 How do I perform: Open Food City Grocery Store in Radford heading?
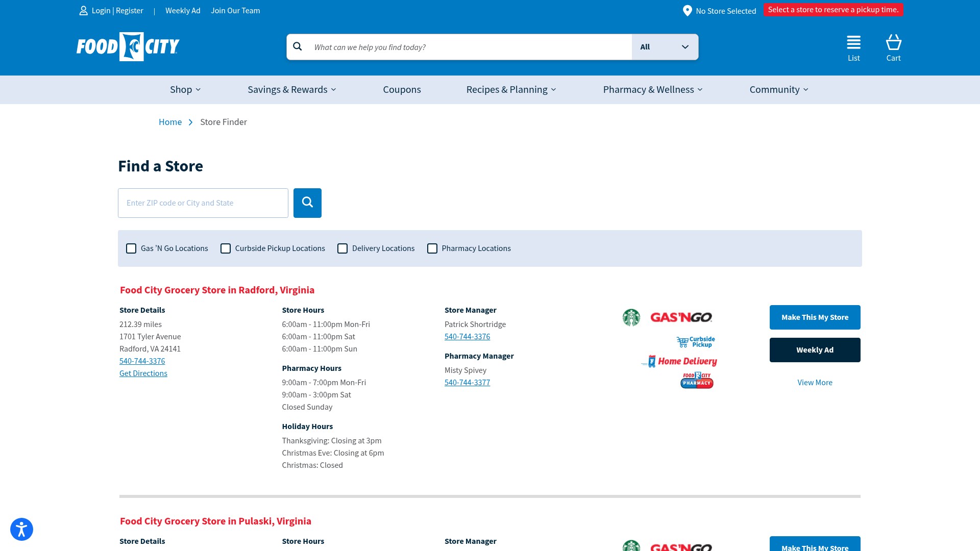217,290
